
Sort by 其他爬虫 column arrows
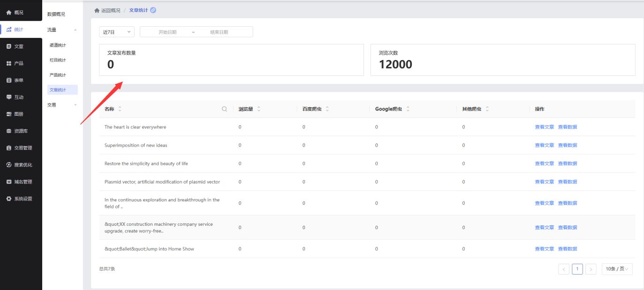tap(487, 109)
